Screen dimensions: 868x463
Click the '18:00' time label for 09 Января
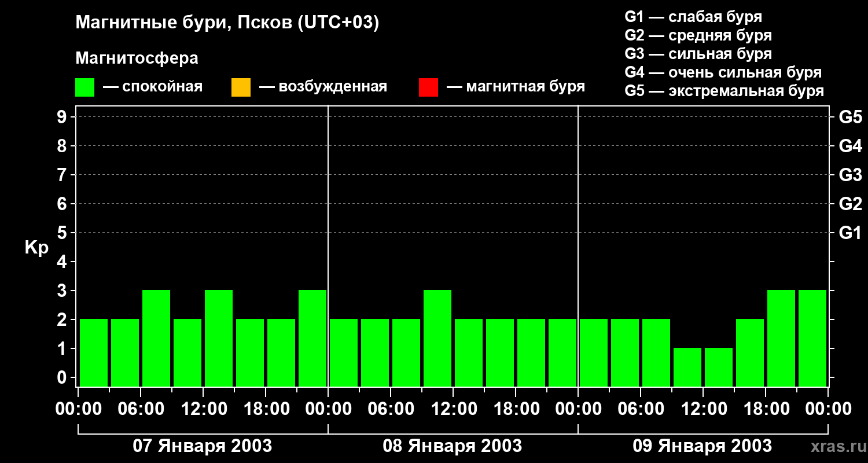pos(766,409)
